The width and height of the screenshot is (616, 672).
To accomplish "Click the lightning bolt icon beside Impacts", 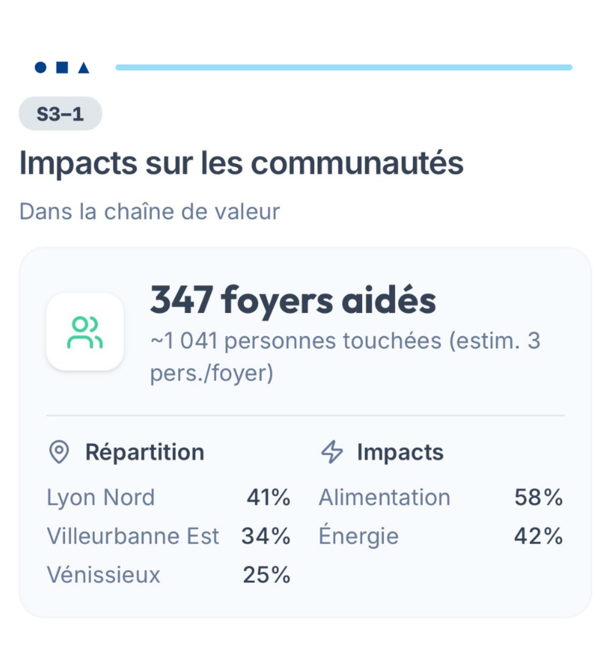I will coord(332,452).
